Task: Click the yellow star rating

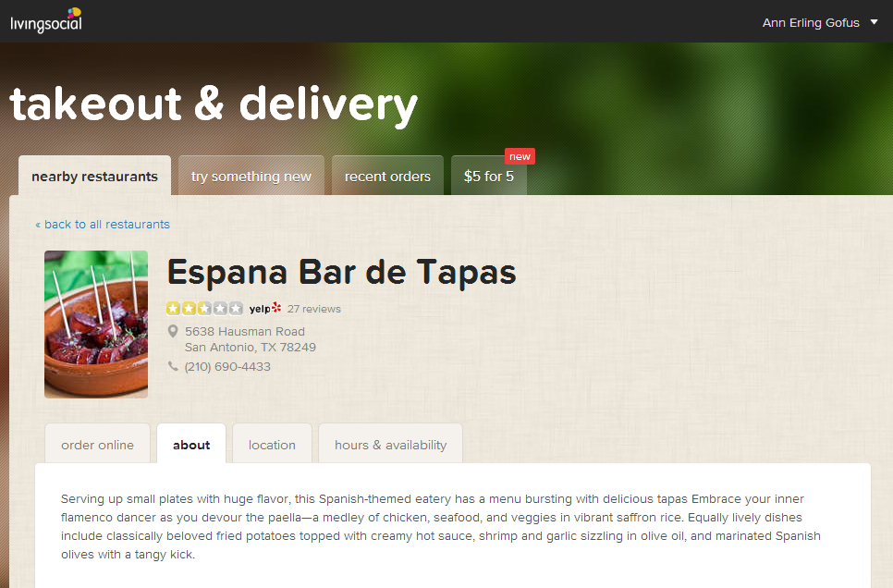Action: click(x=204, y=309)
